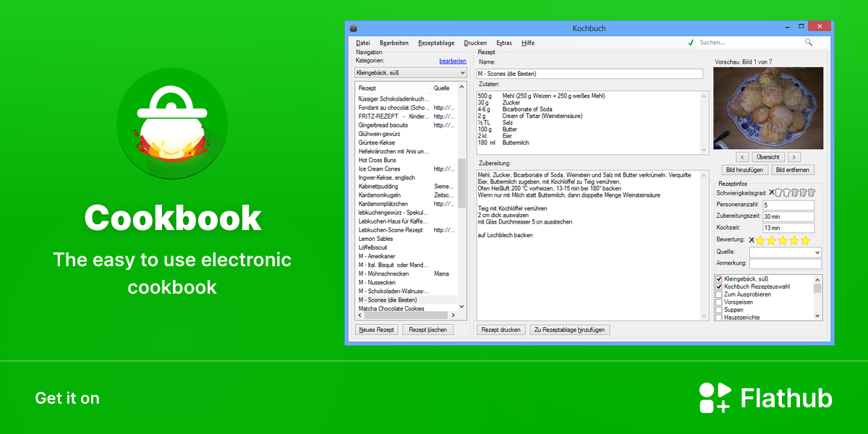Open the Hilfe menu

click(528, 43)
